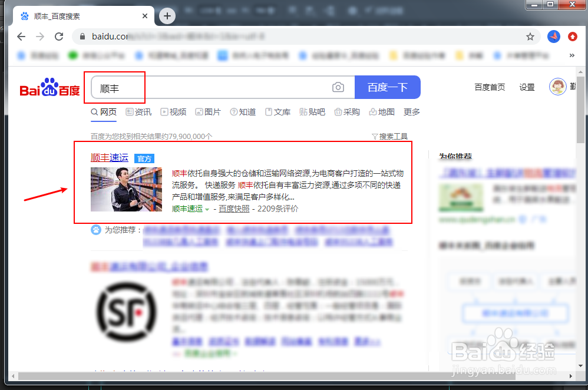The width and height of the screenshot is (588, 390).
Task: Go to 百度首页 link
Action: (490, 87)
